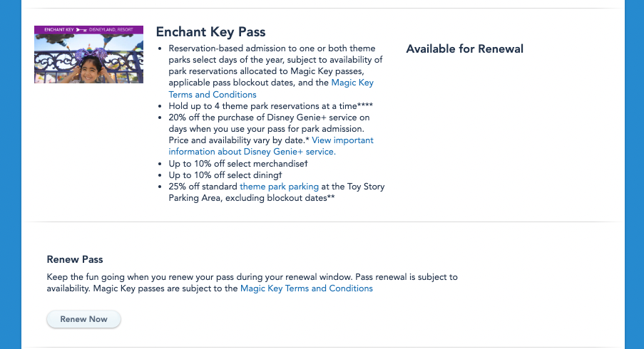Image resolution: width=644 pixels, height=349 pixels.
Task: Follow the theme park parking link
Action: coord(279,187)
